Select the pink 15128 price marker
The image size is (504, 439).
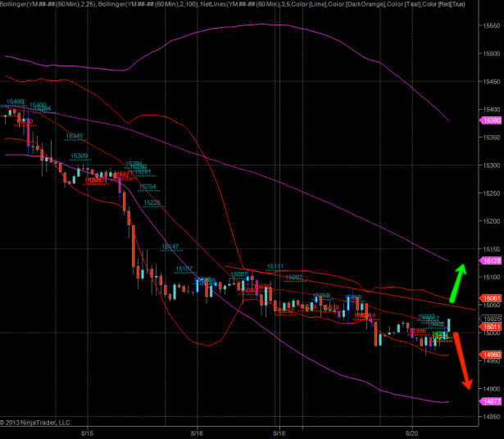(x=492, y=260)
